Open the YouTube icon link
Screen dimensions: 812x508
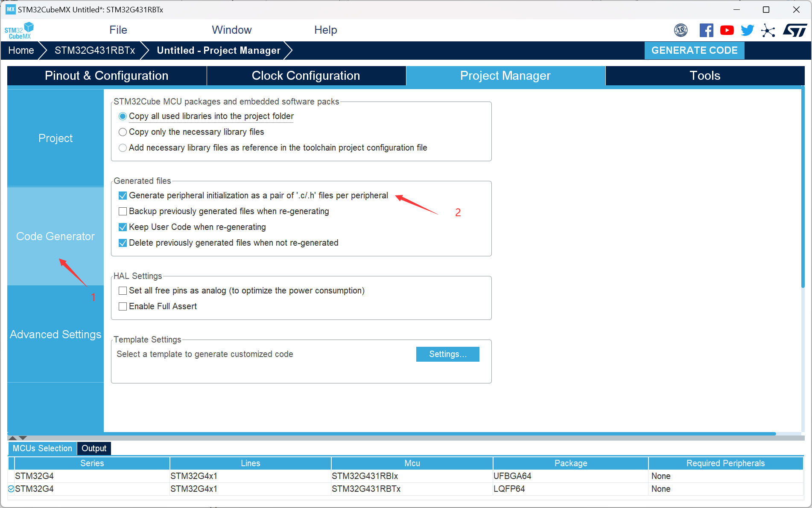coord(727,30)
